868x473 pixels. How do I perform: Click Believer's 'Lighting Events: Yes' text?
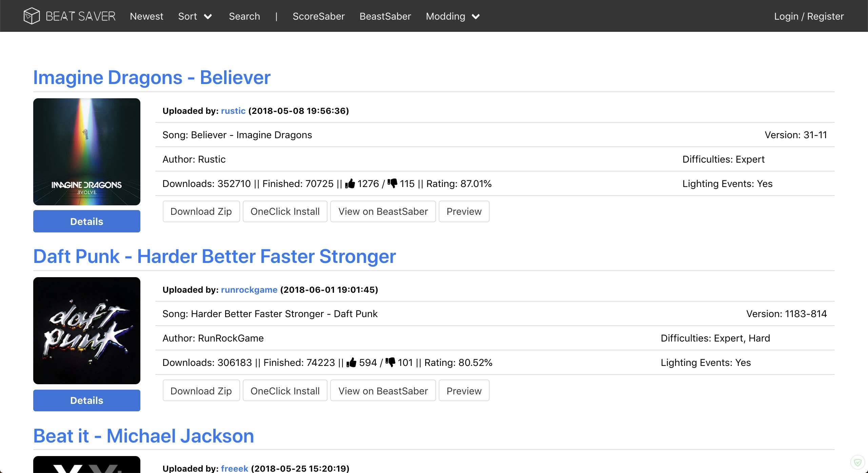click(727, 184)
